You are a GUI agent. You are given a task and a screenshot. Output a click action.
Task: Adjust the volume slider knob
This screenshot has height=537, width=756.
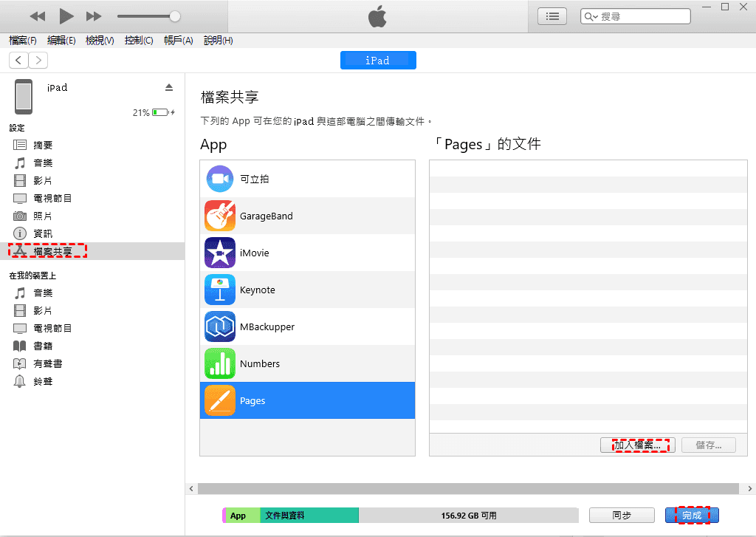click(175, 16)
